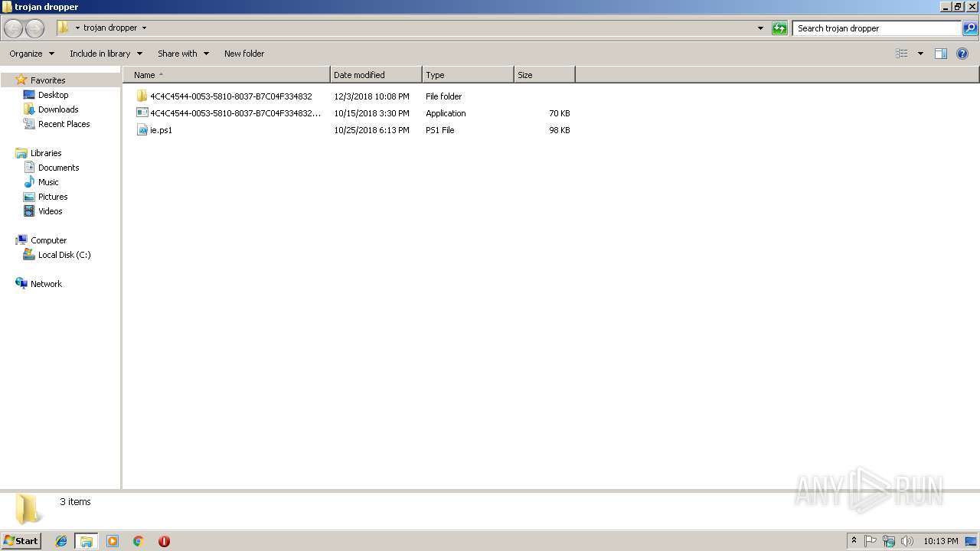Select Network in navigation pane
980x551 pixels.
coord(46,284)
